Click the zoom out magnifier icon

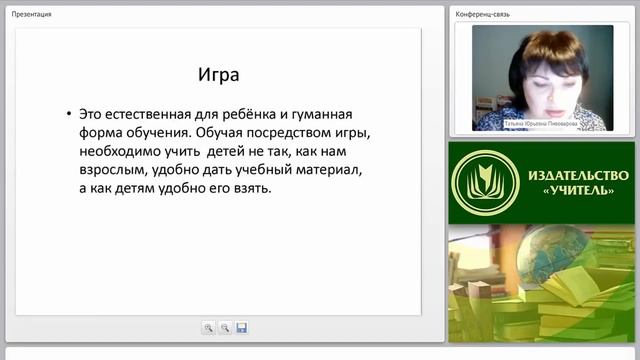pyautogui.click(x=225, y=328)
